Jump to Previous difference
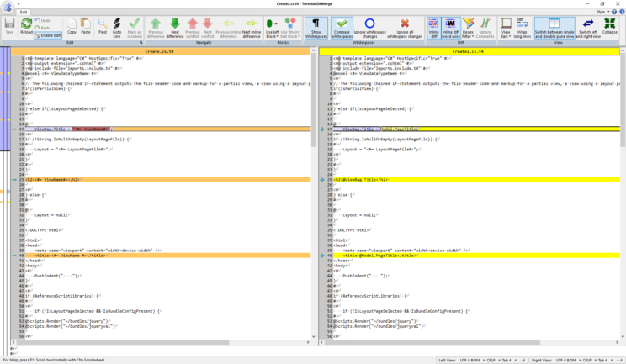 (x=156, y=28)
